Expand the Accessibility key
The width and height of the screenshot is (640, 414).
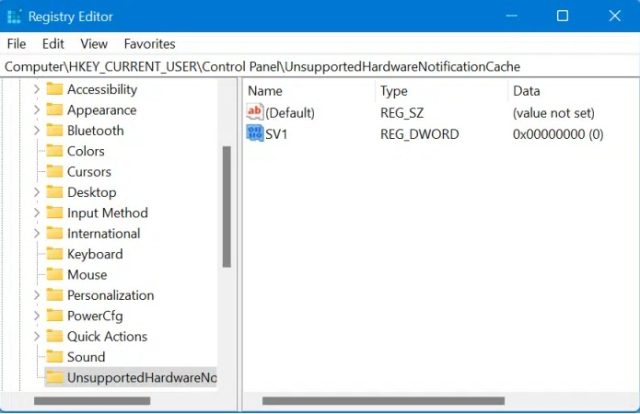point(36,89)
